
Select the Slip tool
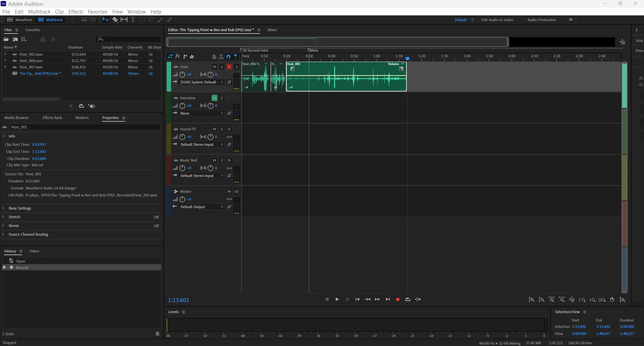[124, 20]
